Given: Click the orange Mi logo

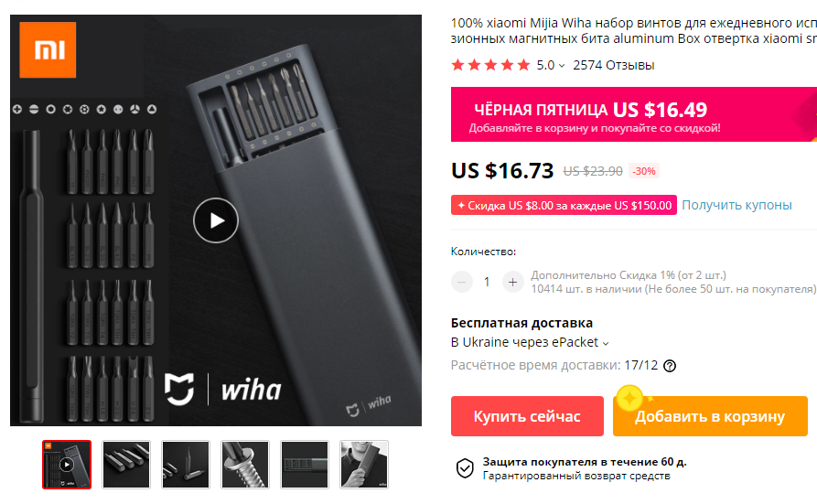Looking at the screenshot, I should (x=48, y=50).
